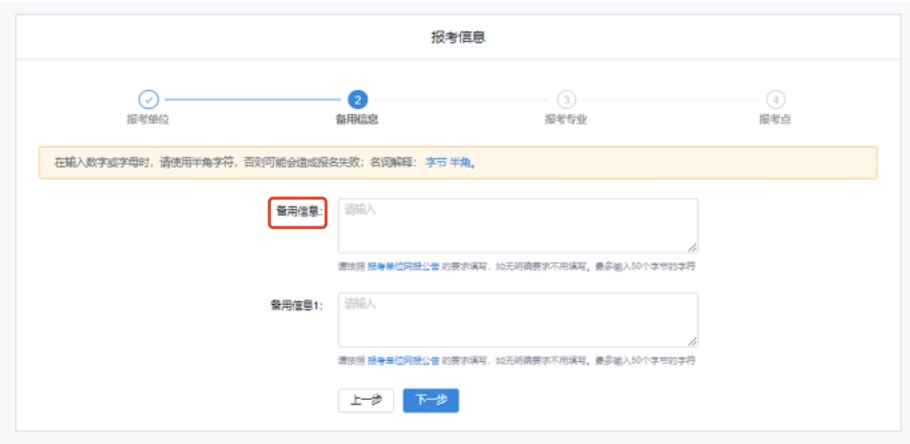Open the 字节 explanation link

click(436, 161)
